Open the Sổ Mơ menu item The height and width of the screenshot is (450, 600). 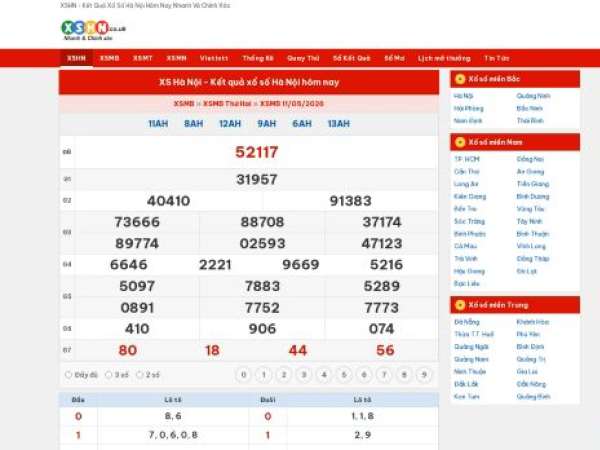395,58
